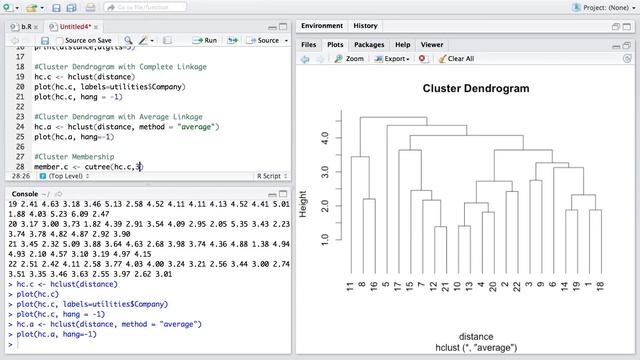Image resolution: width=640 pixels, height=360 pixels.
Task: Open the History tab
Action: 365,26
